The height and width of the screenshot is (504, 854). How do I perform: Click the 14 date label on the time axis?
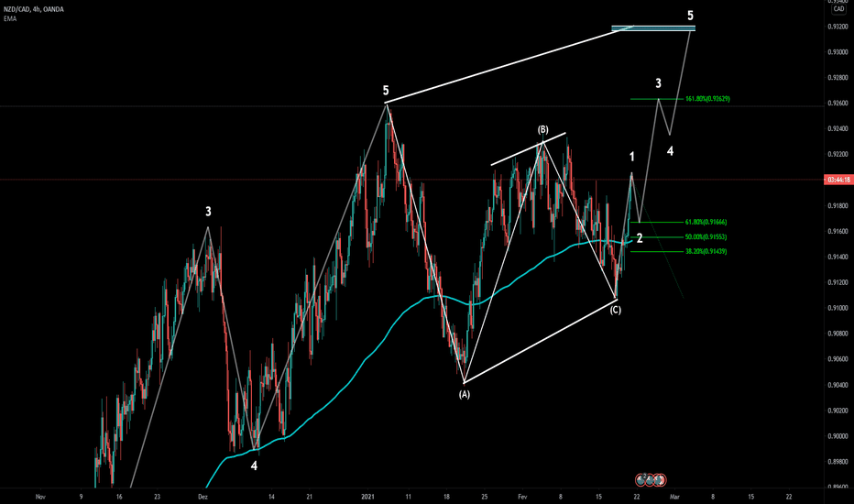tap(271, 497)
